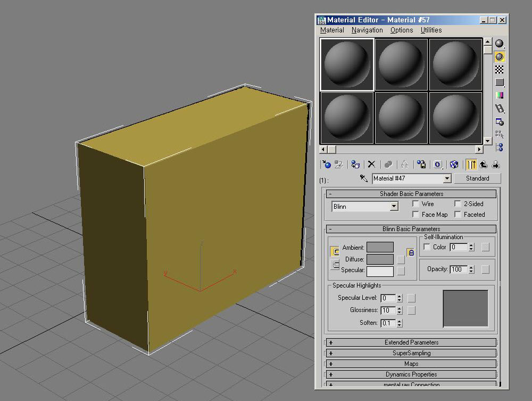Click the Specular Level value field
This screenshot has width=532, height=401.
[388, 298]
